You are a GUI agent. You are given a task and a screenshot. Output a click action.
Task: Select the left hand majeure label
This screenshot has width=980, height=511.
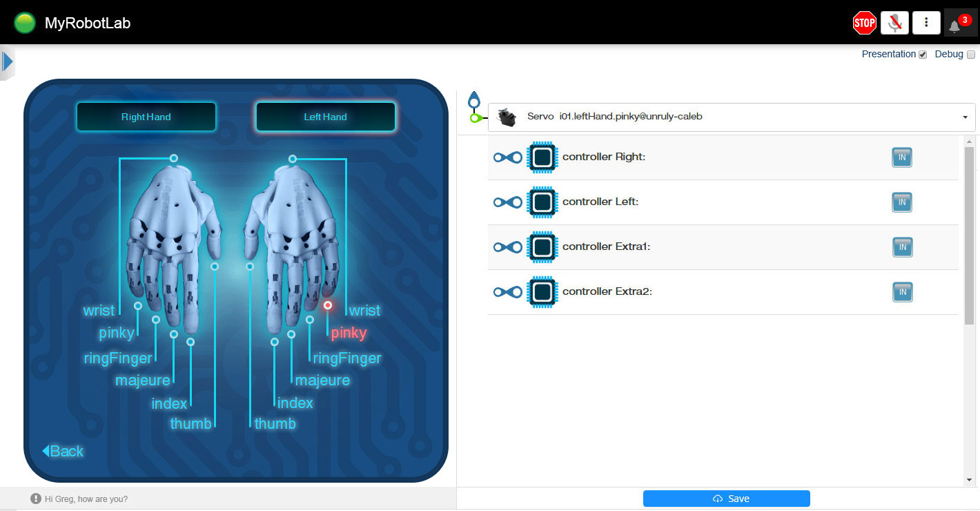pyautogui.click(x=322, y=380)
